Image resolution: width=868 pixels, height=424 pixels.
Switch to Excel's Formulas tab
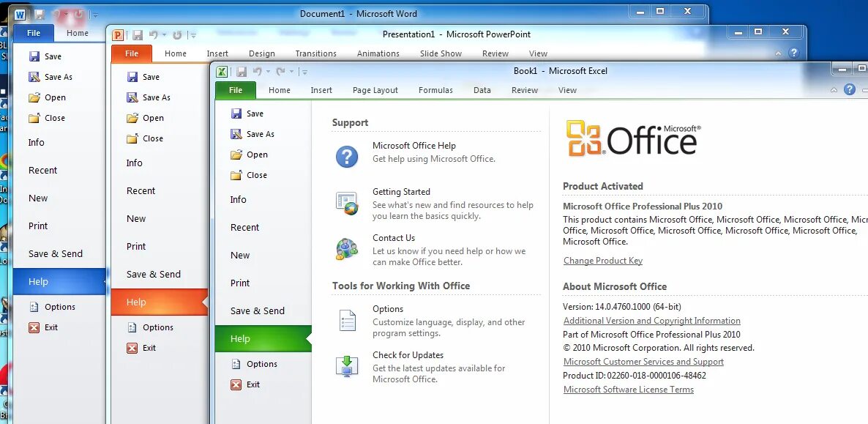tap(435, 90)
